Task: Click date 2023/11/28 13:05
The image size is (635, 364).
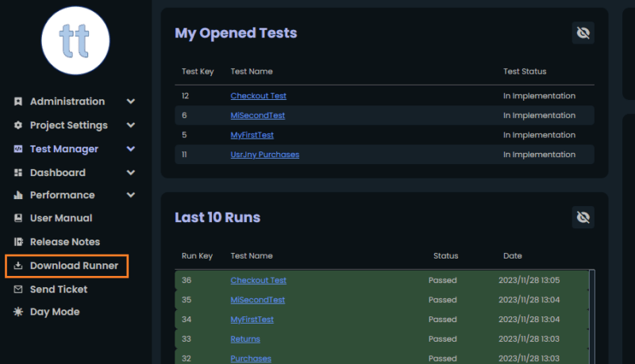Action: pyautogui.click(x=529, y=280)
